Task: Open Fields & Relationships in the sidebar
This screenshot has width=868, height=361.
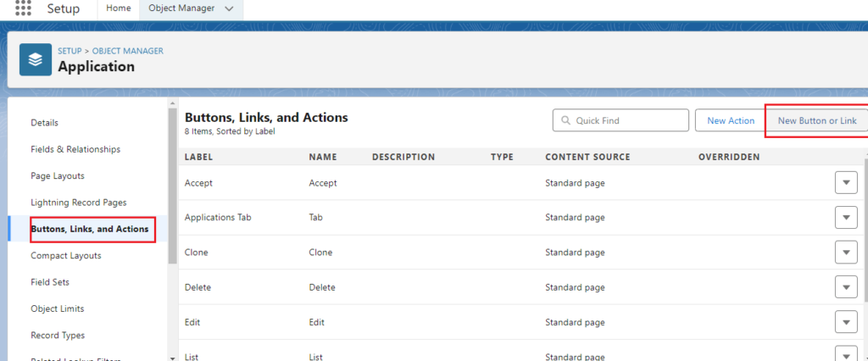Action: 75,149
